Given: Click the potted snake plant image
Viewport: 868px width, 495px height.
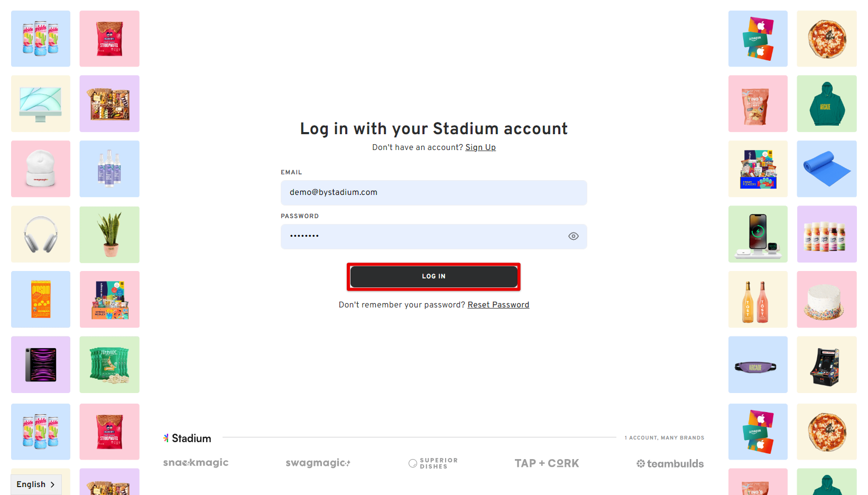Looking at the screenshot, I should [x=109, y=234].
